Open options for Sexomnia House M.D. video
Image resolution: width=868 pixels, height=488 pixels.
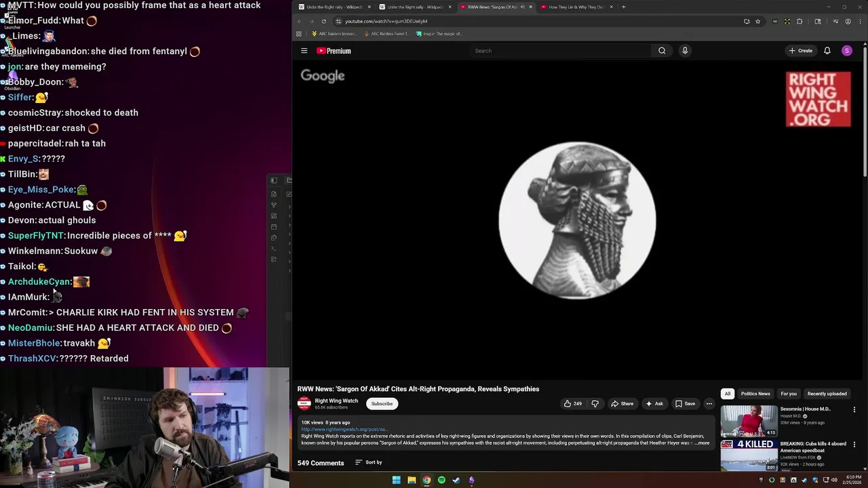854,409
